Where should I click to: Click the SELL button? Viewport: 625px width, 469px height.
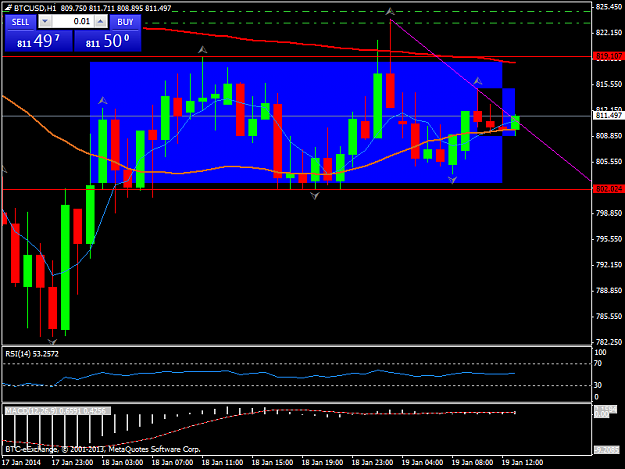(20, 22)
